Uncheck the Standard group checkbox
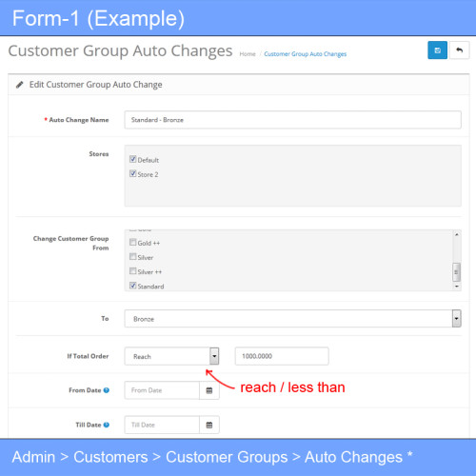The height and width of the screenshot is (476, 476). (x=133, y=286)
